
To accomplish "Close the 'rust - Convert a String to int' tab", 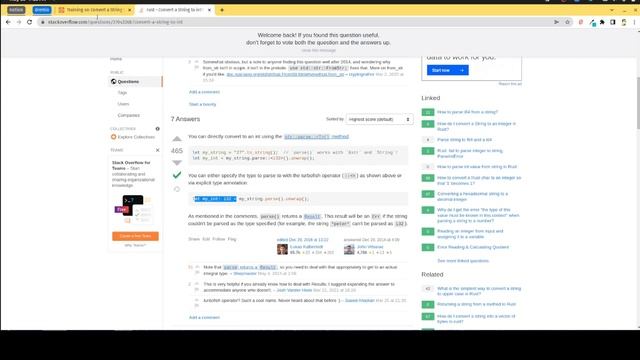I will pos(209,10).
